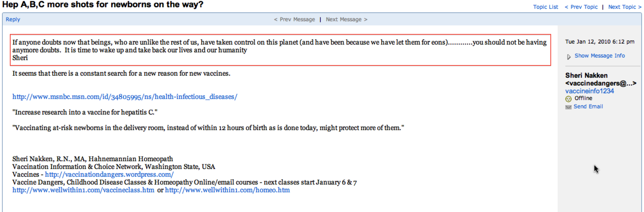Click the Send Email link text
The image size is (644, 212).
588,107
